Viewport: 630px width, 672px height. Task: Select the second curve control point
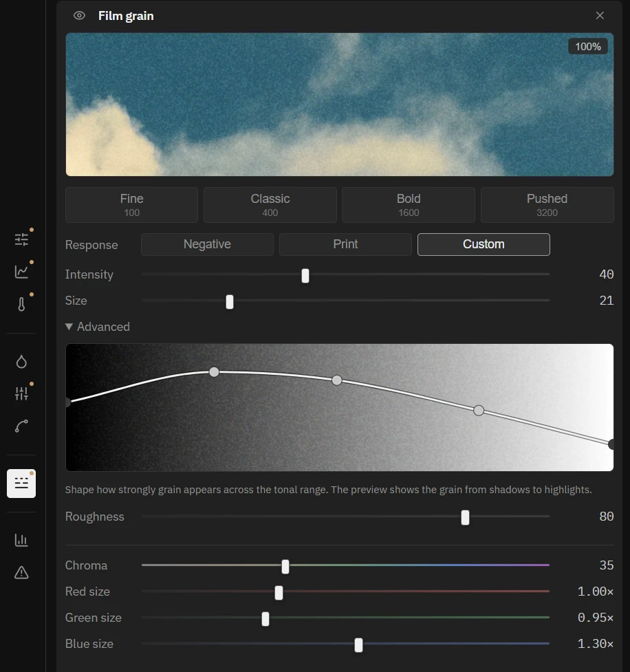(337, 380)
